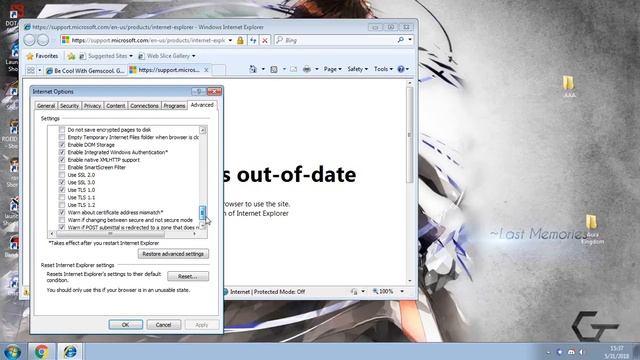This screenshot has height=360, width=640.
Task: Toggle Do not save encrypted pages to disk
Action: 62,130
